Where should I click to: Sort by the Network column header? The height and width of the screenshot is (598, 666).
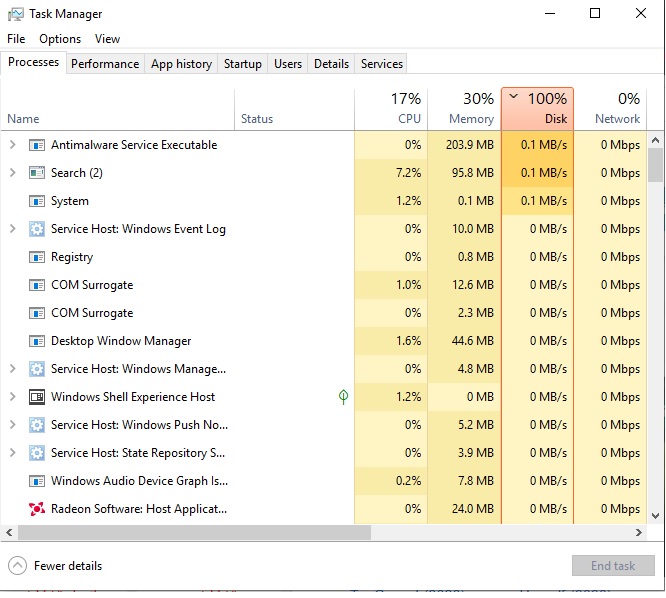(610, 110)
